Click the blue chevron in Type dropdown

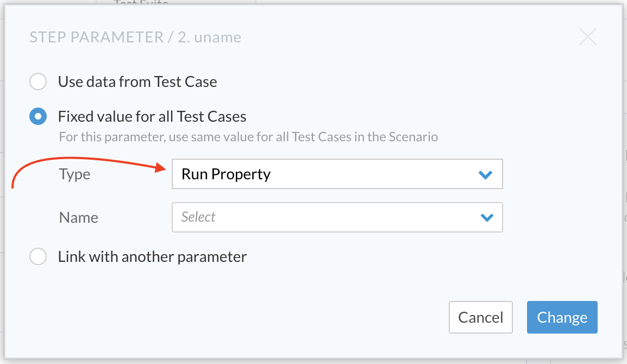point(485,175)
